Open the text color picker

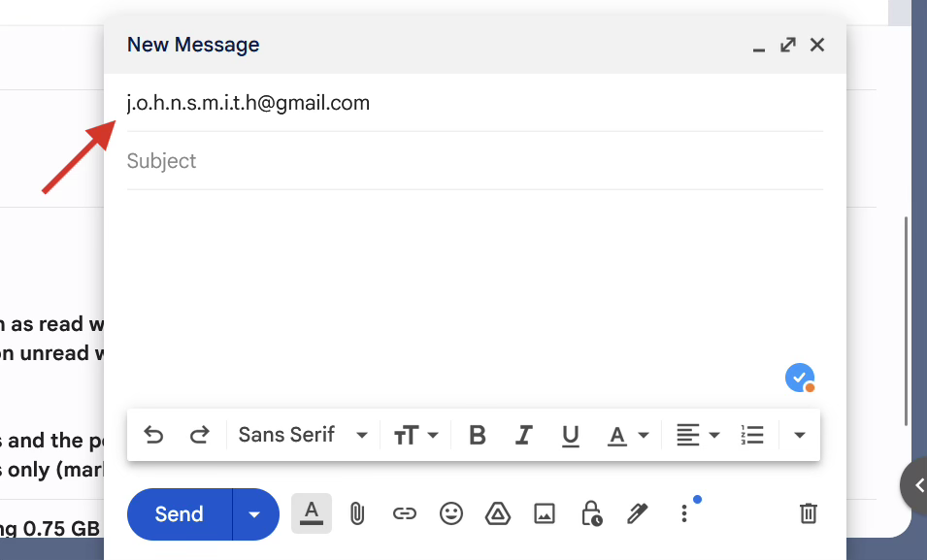(x=627, y=435)
